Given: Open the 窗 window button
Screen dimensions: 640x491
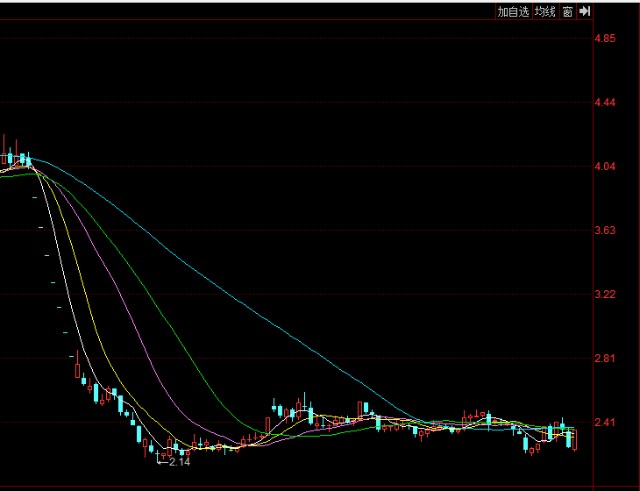Looking at the screenshot, I should pos(567,11).
